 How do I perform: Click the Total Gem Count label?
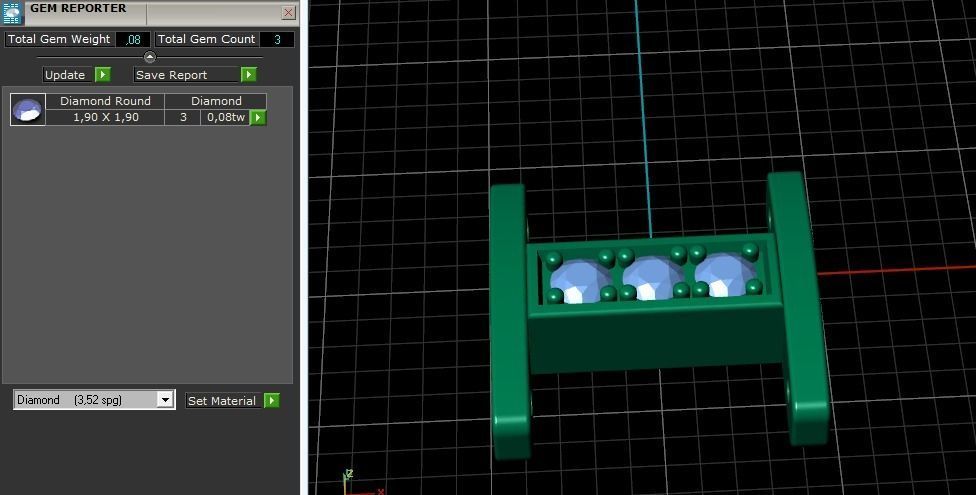(207, 39)
